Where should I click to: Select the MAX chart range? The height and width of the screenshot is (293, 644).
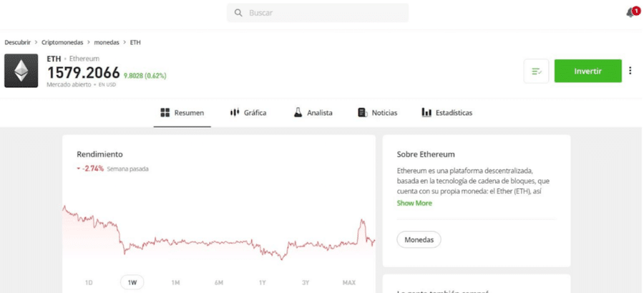pyautogui.click(x=348, y=283)
